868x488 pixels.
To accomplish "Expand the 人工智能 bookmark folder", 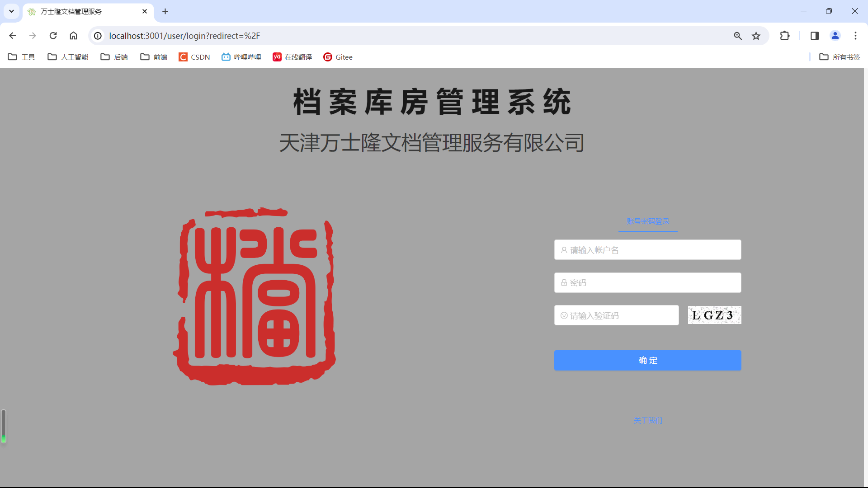I will point(68,57).
